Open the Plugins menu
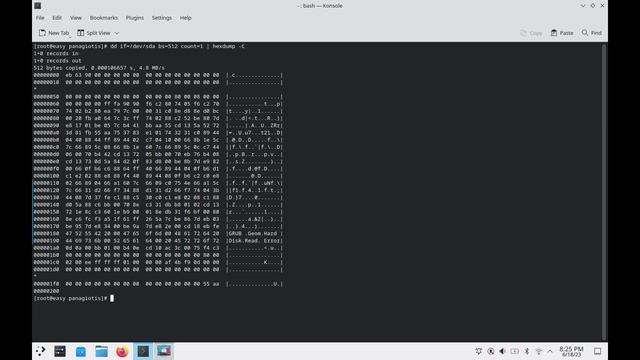Viewport: 640px width, 360px height. coord(135,18)
